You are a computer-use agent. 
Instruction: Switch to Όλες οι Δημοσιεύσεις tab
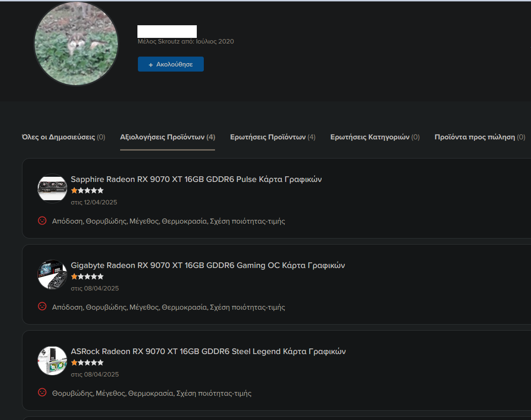[63, 137]
